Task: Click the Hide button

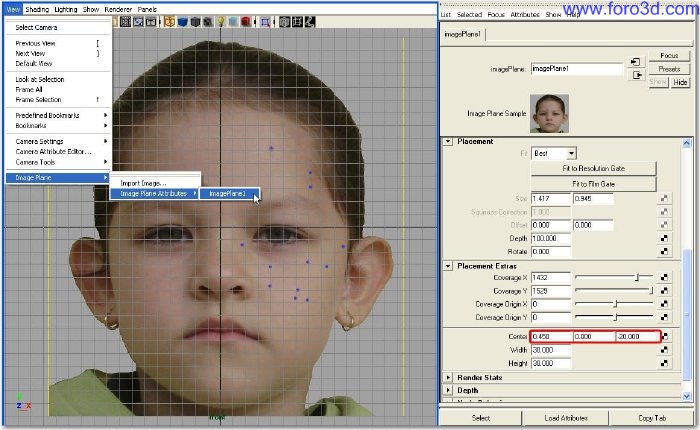Action: point(680,82)
